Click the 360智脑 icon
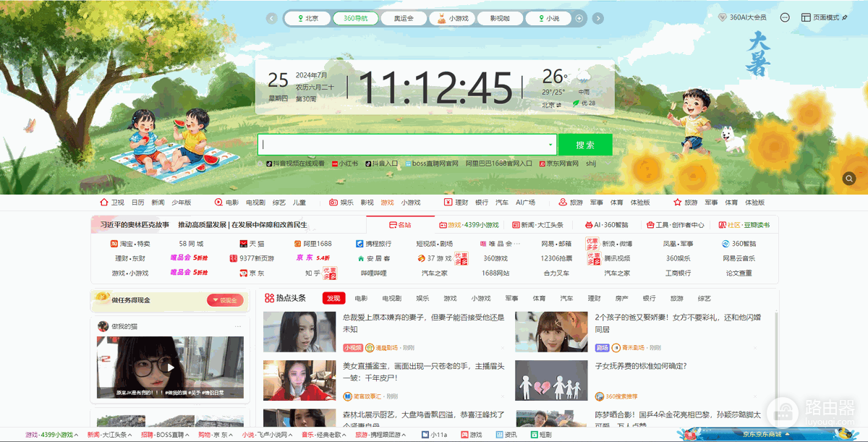 [726, 244]
